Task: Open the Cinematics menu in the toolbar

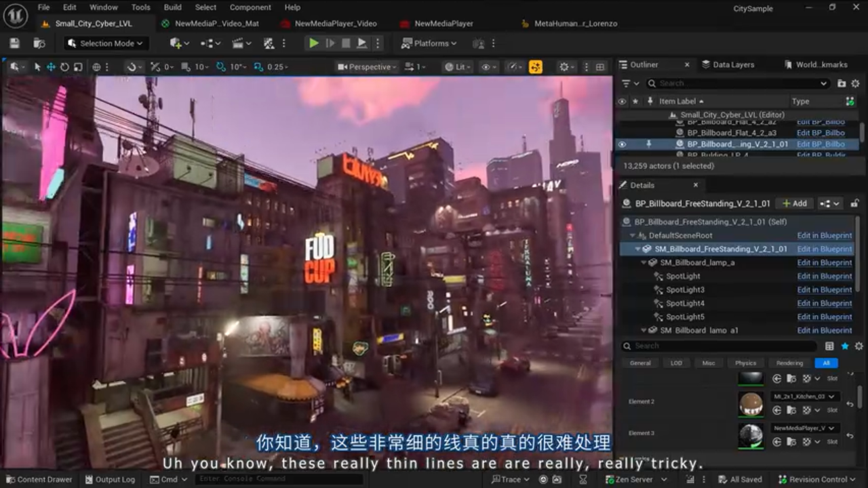Action: pos(237,43)
